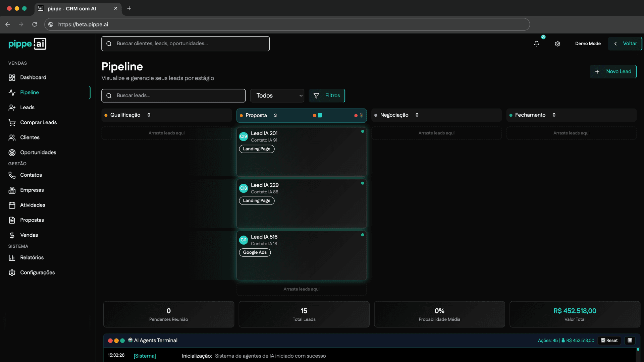This screenshot has height=362, width=644.
Task: Open the Pipeline section in the sidebar
Action: click(29, 93)
